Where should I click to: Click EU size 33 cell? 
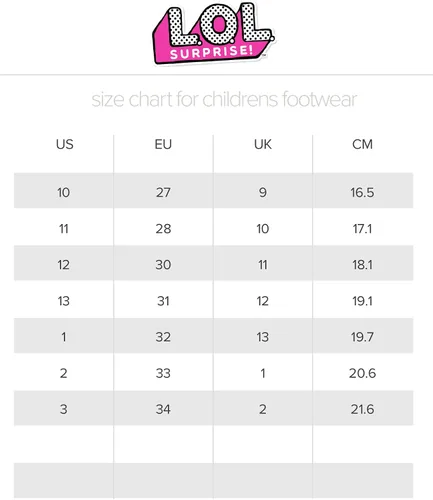coord(163,373)
